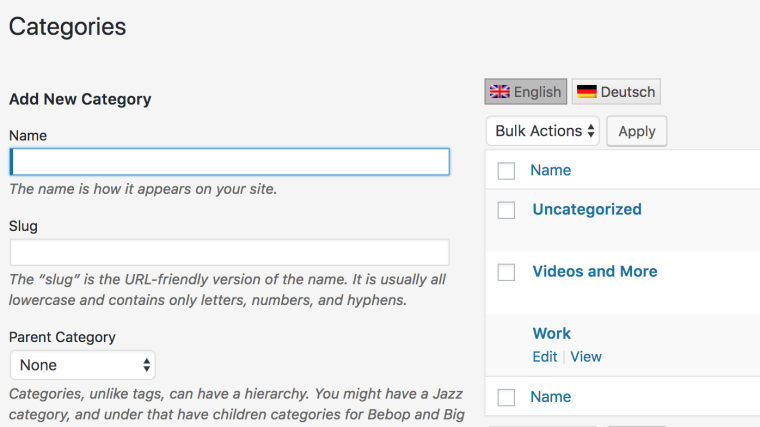This screenshot has height=427, width=760.
Task: Focus the category Name text field
Action: point(229,162)
